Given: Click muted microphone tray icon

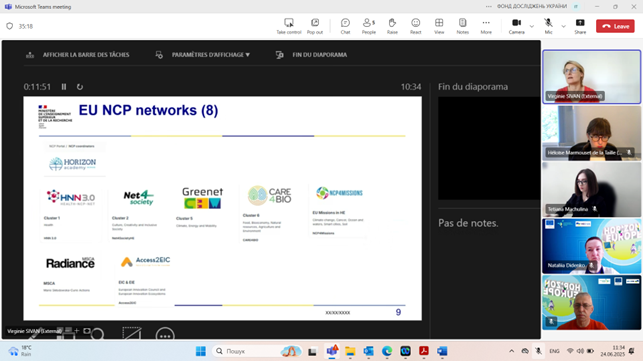Looking at the screenshot, I should (538, 351).
